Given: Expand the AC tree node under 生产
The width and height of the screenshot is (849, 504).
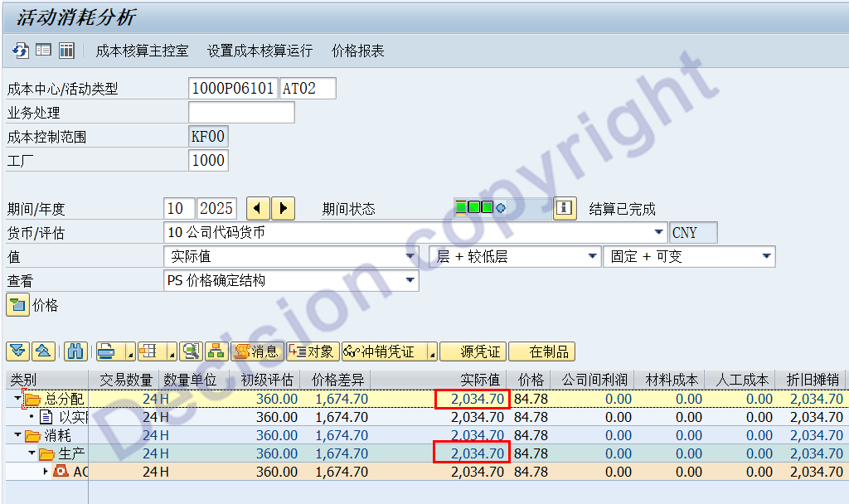Looking at the screenshot, I should 46,472.
